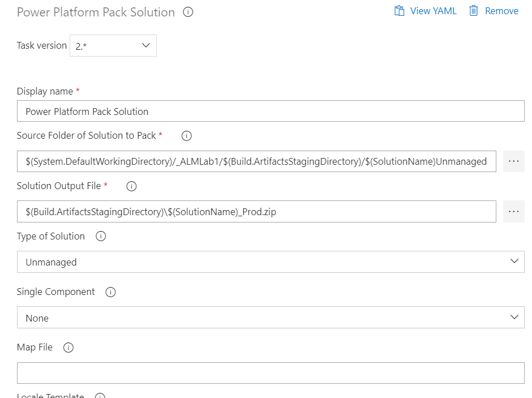532x398 pixels.
Task: Click the Display name label
Action: pos(45,91)
